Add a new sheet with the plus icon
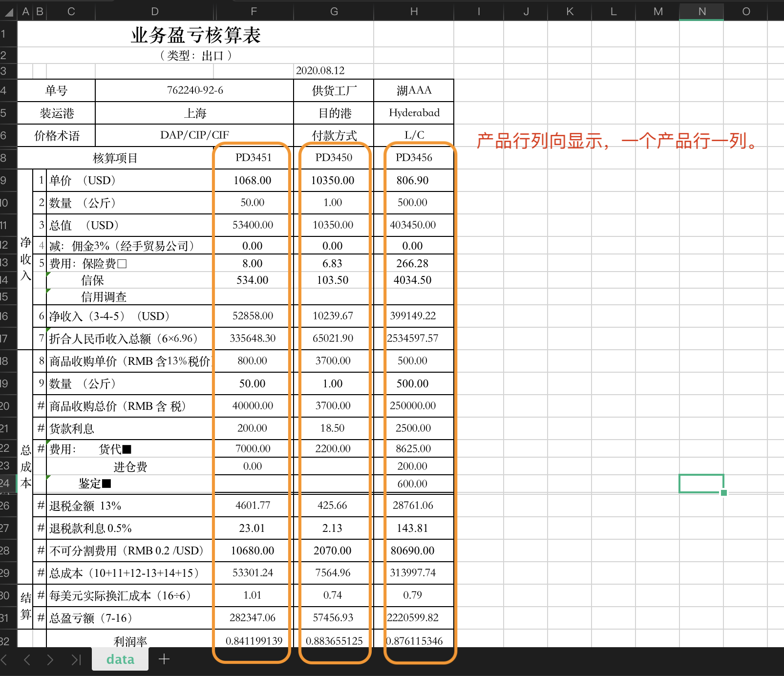Screen dimensions: 784x676 pos(164,659)
